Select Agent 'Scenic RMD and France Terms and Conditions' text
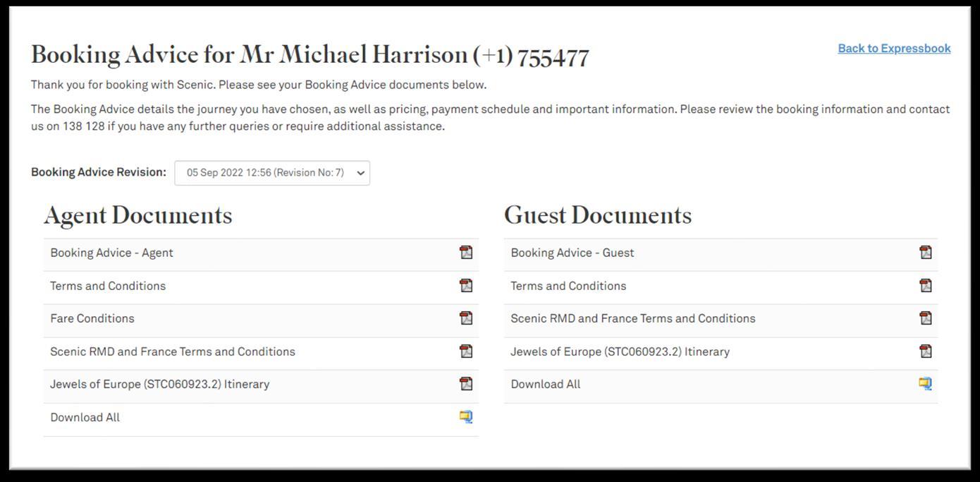The image size is (980, 482). pos(173,351)
